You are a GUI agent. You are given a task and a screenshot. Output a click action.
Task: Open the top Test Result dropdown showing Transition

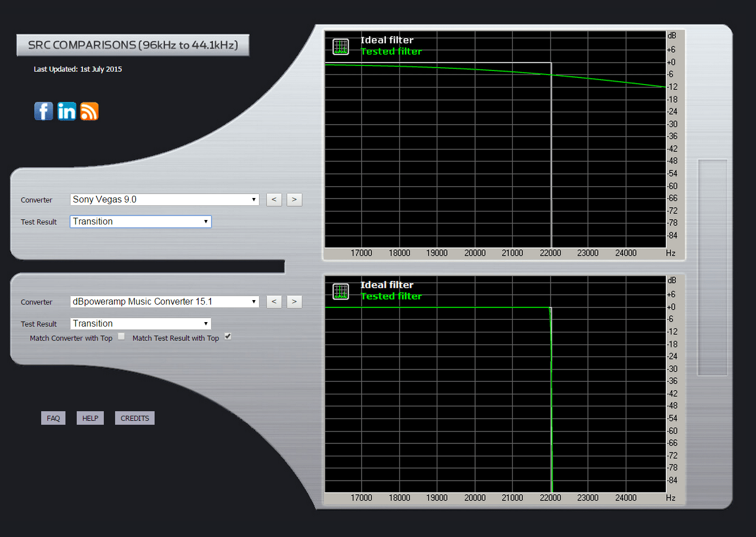point(140,221)
